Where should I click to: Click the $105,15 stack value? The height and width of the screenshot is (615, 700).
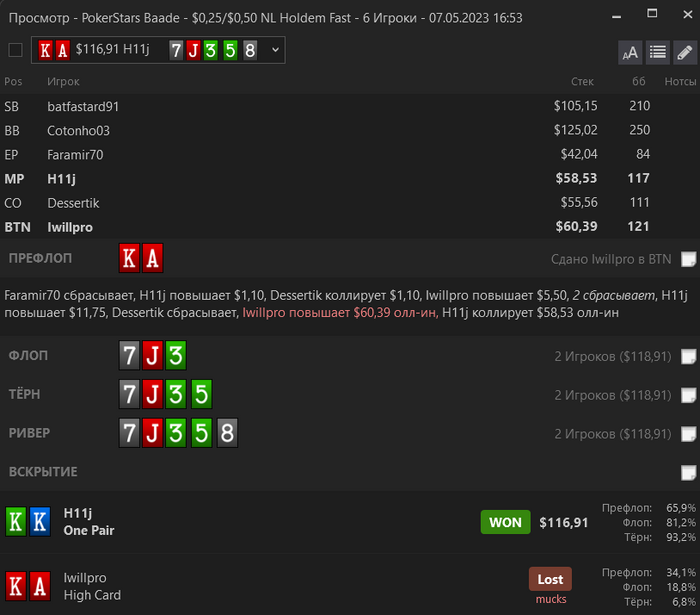(x=575, y=106)
